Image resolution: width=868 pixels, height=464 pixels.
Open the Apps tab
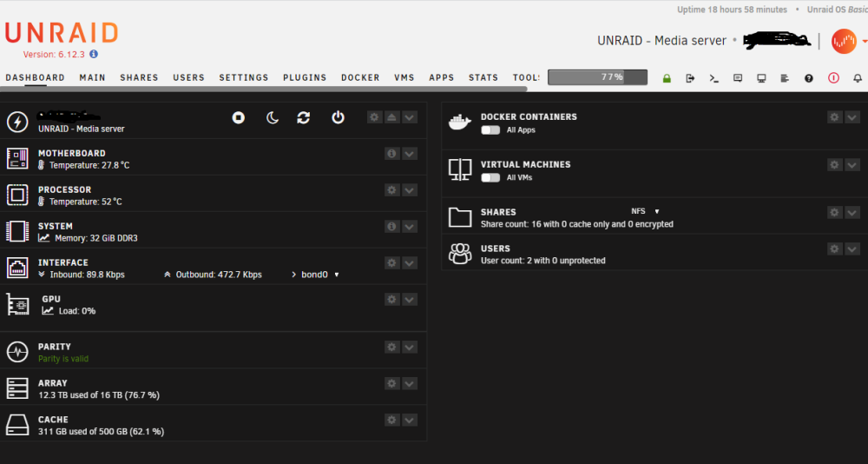coord(442,77)
